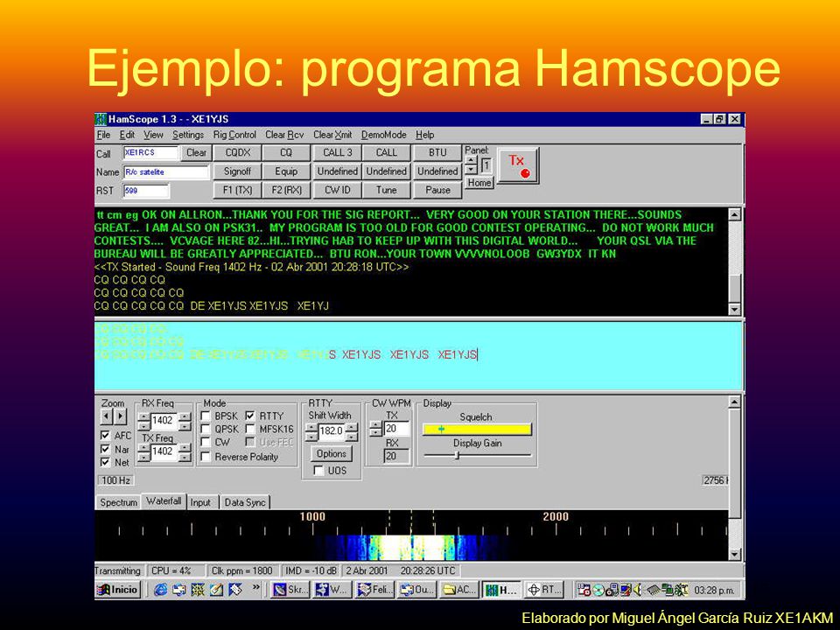Open DemoMode menu

pyautogui.click(x=383, y=135)
